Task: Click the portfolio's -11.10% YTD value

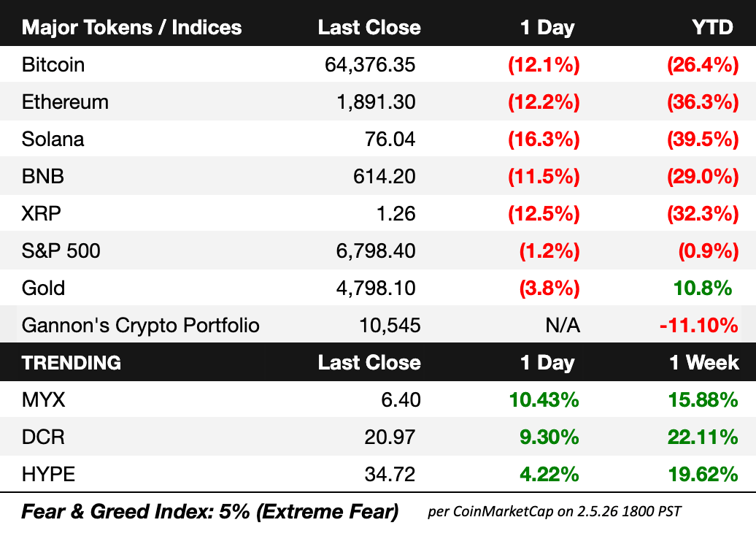Action: click(x=699, y=325)
